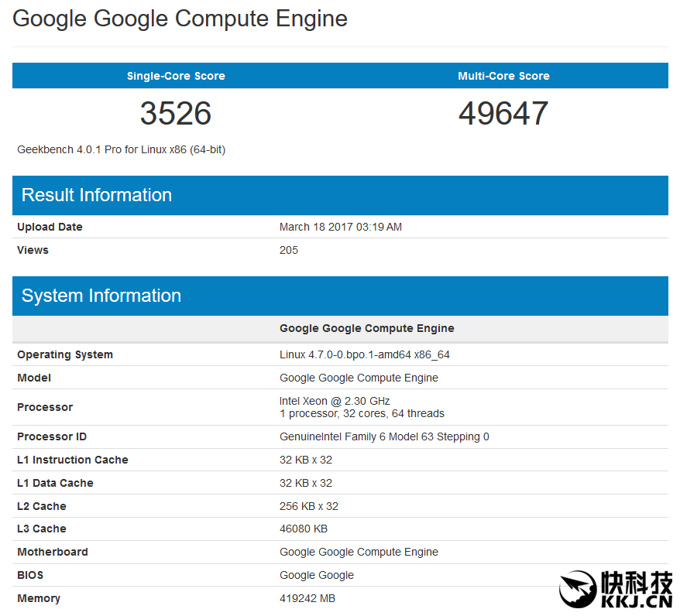Screen dimensions: 680x616
Task: Click the multi-core score value 49647
Action: point(503,114)
